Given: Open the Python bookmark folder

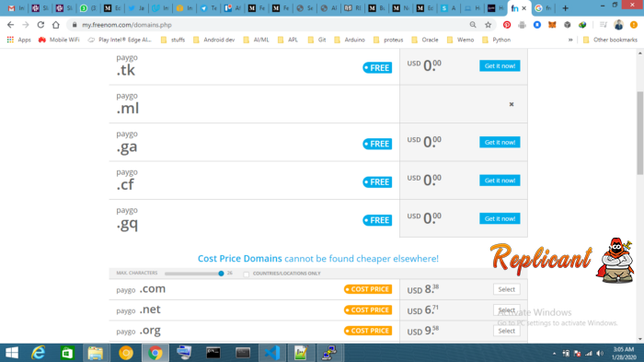Looking at the screenshot, I should pos(496,40).
